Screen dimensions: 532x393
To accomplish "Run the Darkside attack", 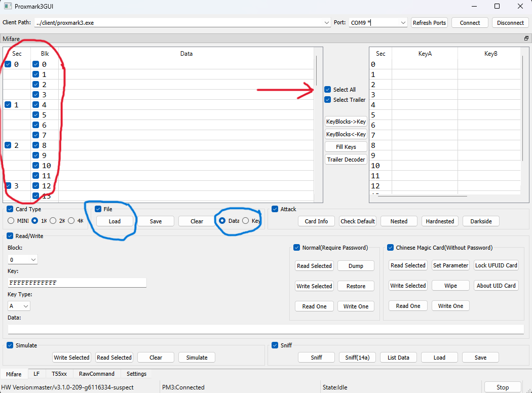I will pos(481,221).
